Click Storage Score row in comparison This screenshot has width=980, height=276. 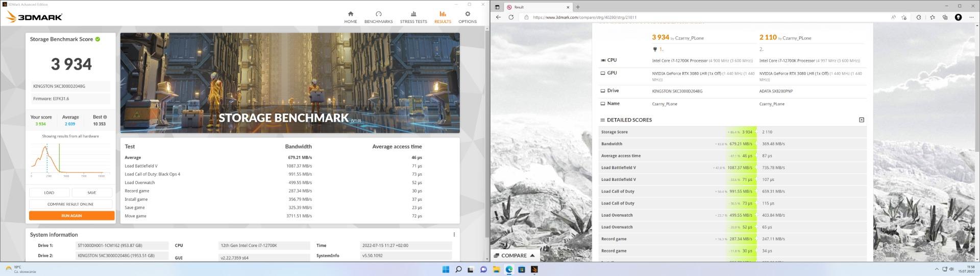[732, 132]
